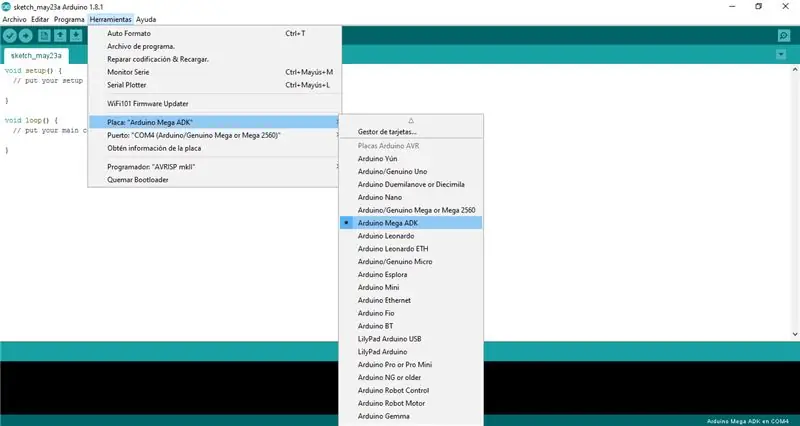Click status text Arduino Mega ADK en COM4

(x=747, y=421)
